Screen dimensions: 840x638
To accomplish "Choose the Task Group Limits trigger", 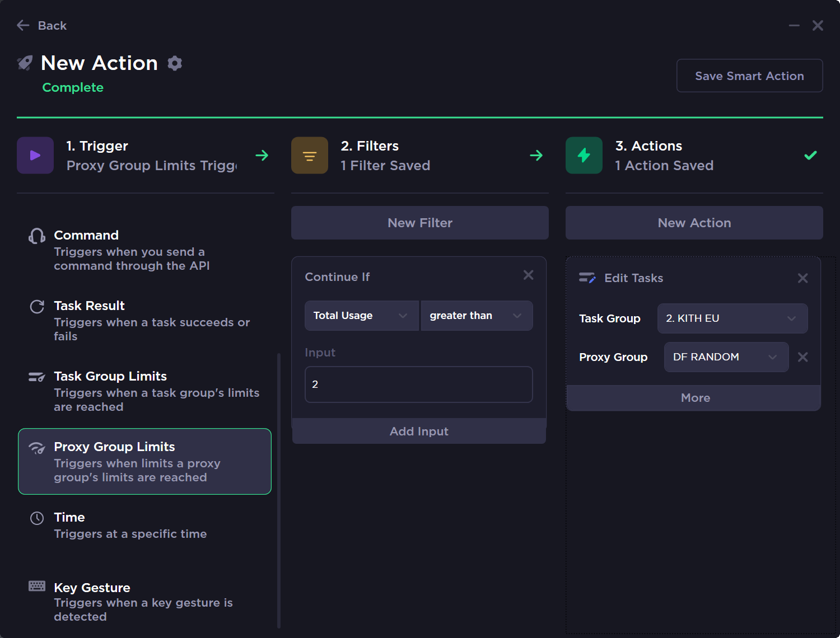I will 144,391.
